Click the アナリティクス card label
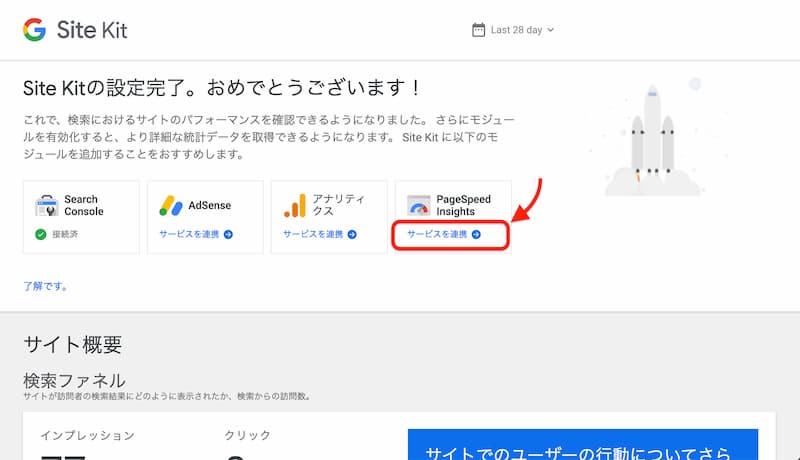800x460 pixels. (x=338, y=205)
